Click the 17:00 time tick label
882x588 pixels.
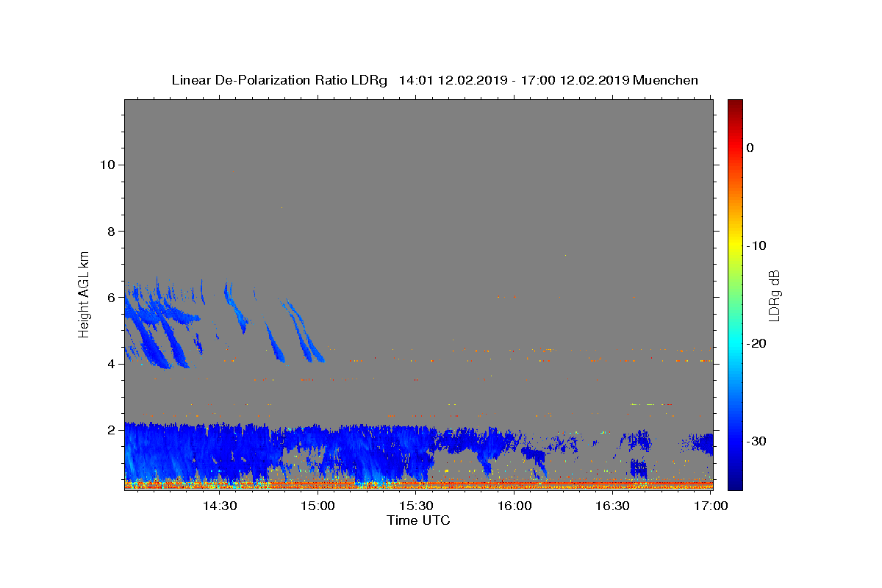click(711, 506)
